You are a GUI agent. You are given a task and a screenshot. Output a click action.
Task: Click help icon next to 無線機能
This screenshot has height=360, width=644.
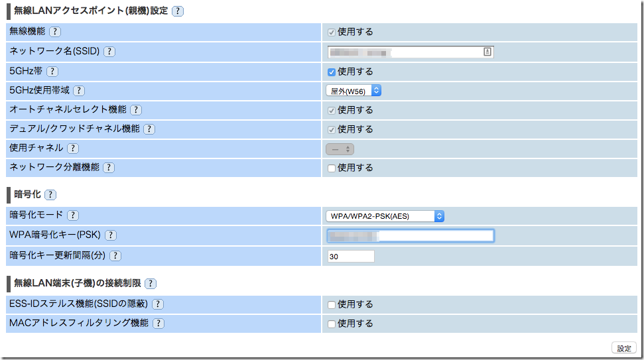coord(55,32)
